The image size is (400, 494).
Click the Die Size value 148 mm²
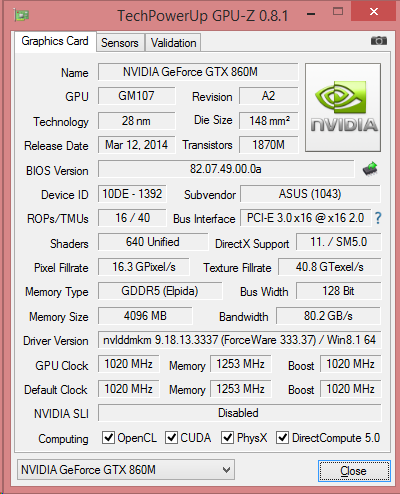point(268,121)
